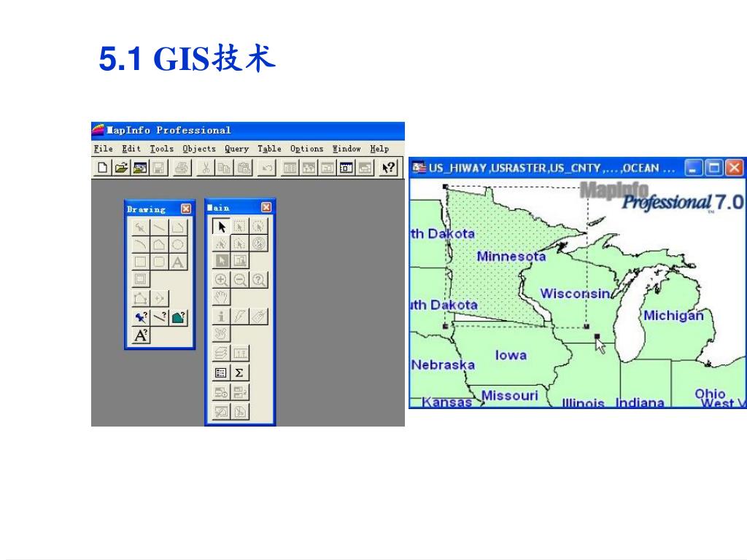The image size is (747, 560).
Task: Select the Arc tool in Drawing
Action: (141, 245)
